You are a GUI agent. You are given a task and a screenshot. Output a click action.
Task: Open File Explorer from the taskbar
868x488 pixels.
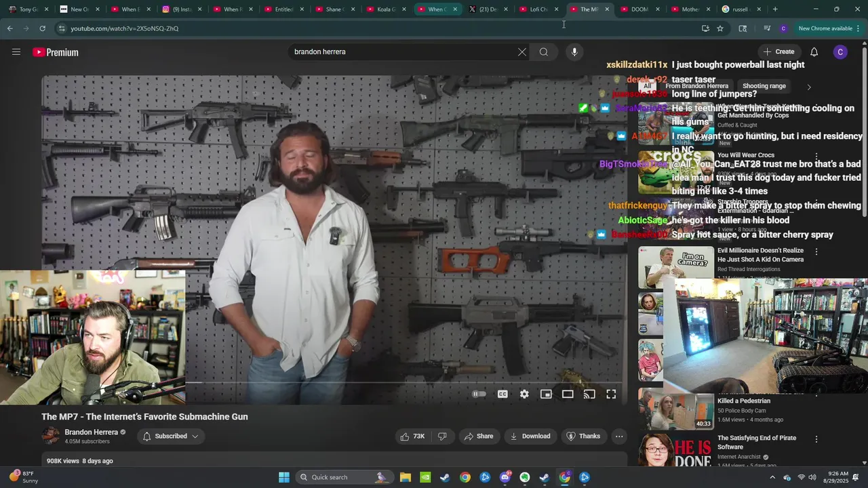pyautogui.click(x=405, y=477)
